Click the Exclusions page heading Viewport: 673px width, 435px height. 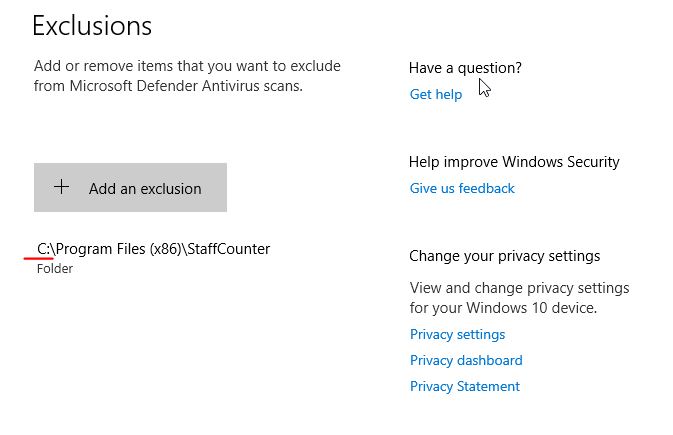coord(92,26)
